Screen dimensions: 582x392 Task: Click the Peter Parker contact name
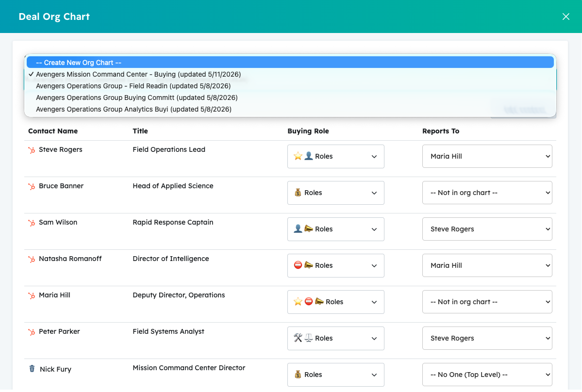click(59, 331)
